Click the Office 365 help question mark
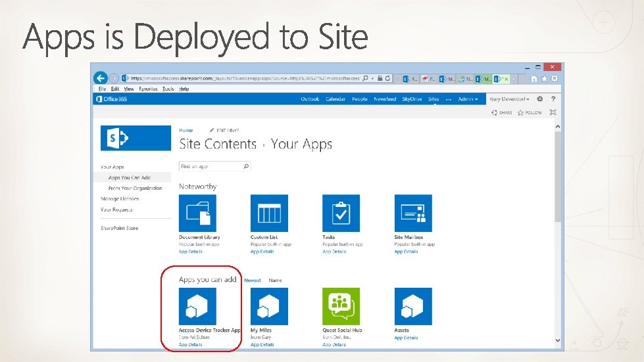644x362 pixels. tap(553, 99)
